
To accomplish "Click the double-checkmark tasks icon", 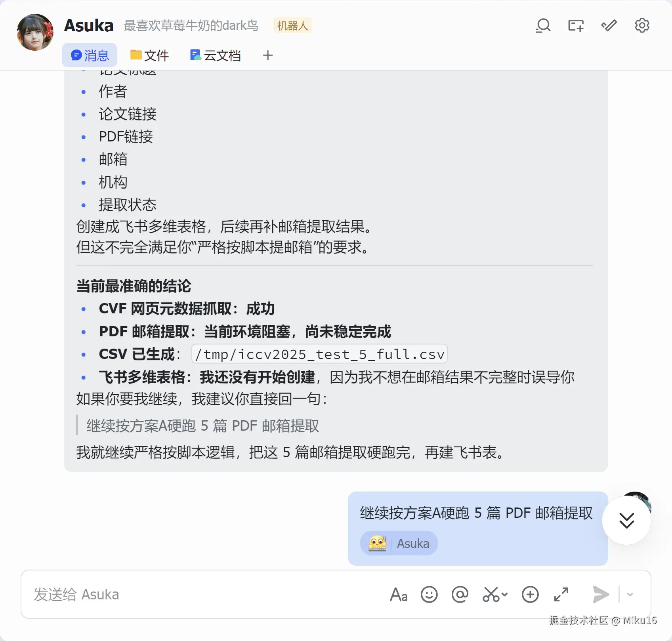I will [x=609, y=26].
